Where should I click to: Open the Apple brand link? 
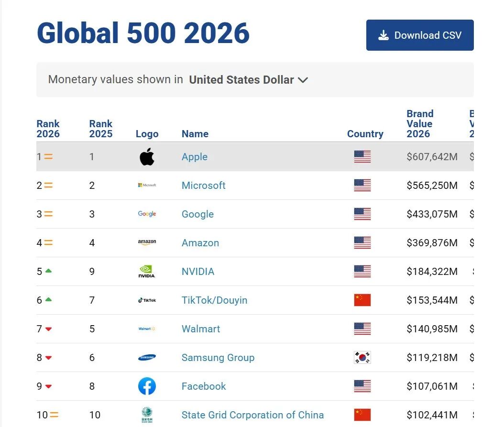195,157
